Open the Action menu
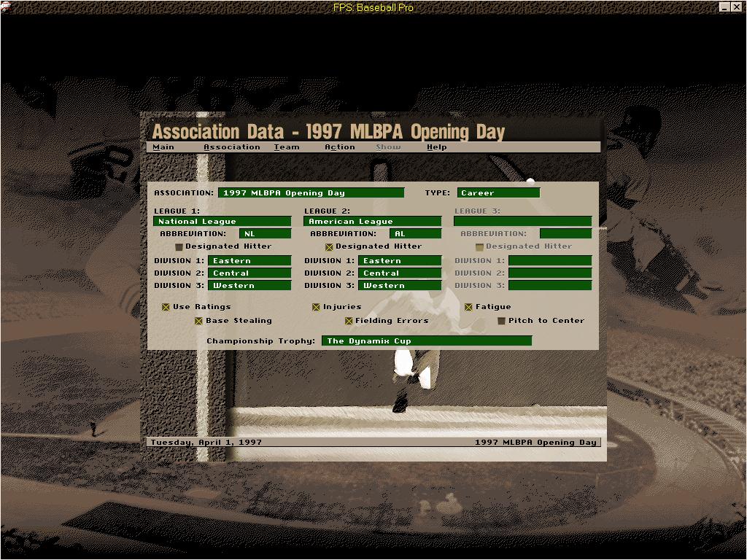The image size is (747, 560). pyautogui.click(x=340, y=147)
